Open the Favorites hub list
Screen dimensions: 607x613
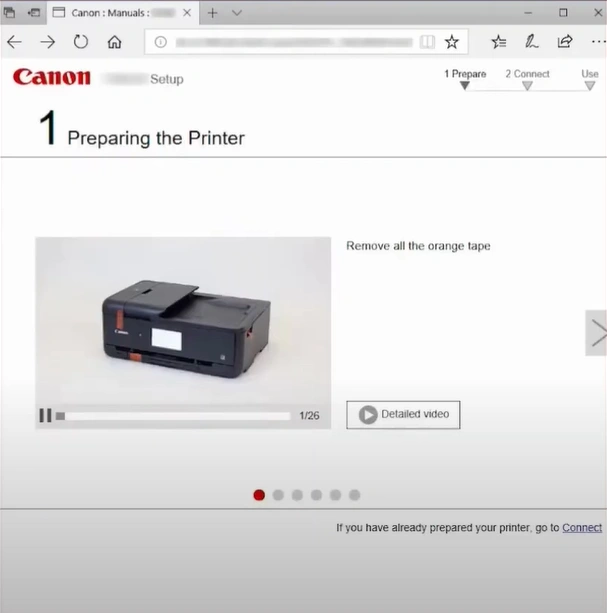(499, 42)
